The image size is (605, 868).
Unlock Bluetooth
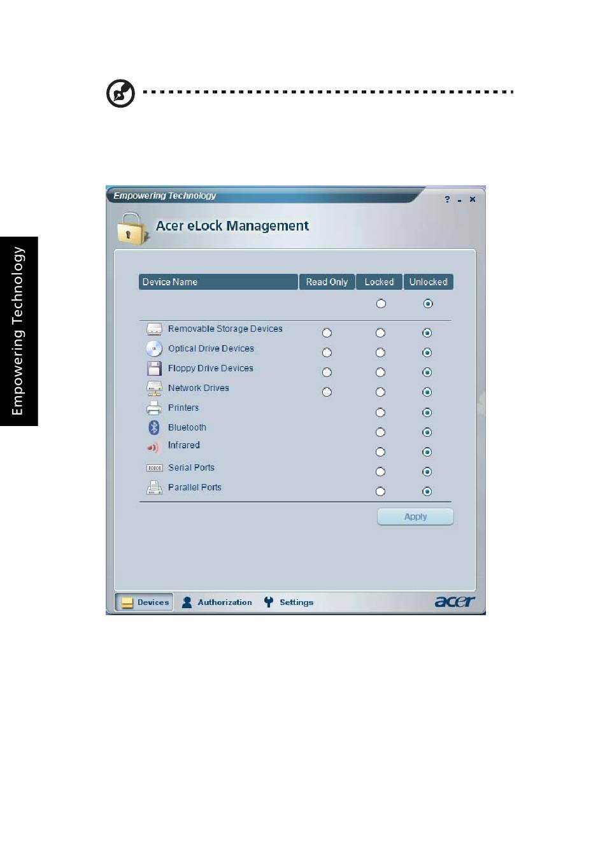pyautogui.click(x=427, y=432)
